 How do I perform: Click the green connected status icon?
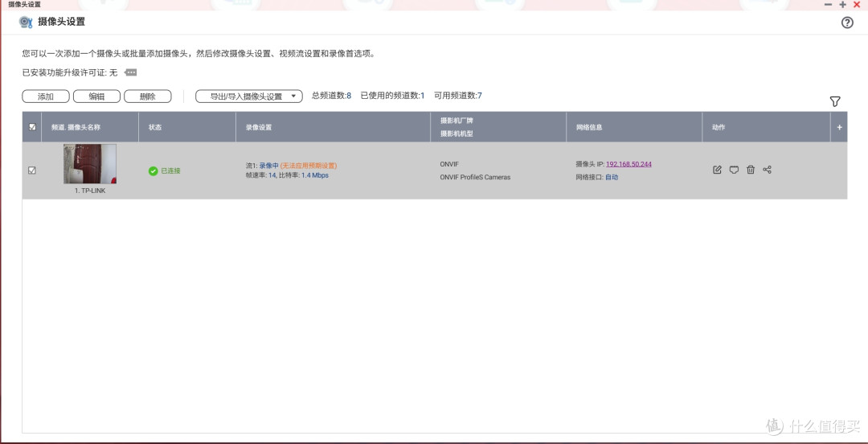click(154, 171)
